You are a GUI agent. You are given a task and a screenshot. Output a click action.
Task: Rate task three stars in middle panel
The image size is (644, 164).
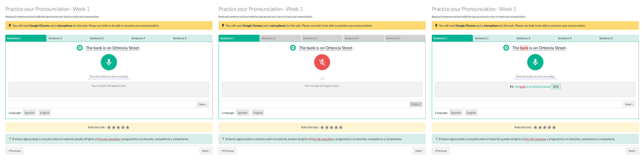[332, 127]
